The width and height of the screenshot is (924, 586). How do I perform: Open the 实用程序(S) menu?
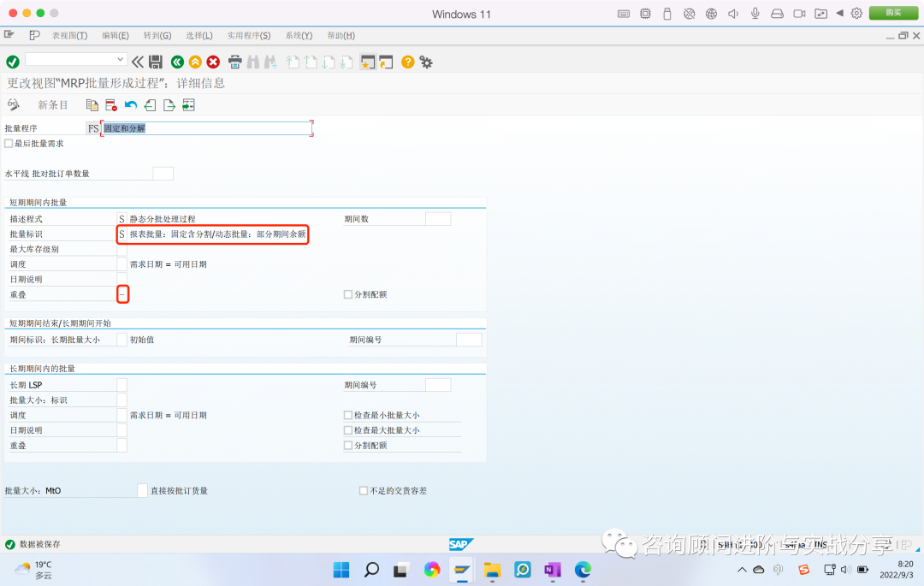249,35
